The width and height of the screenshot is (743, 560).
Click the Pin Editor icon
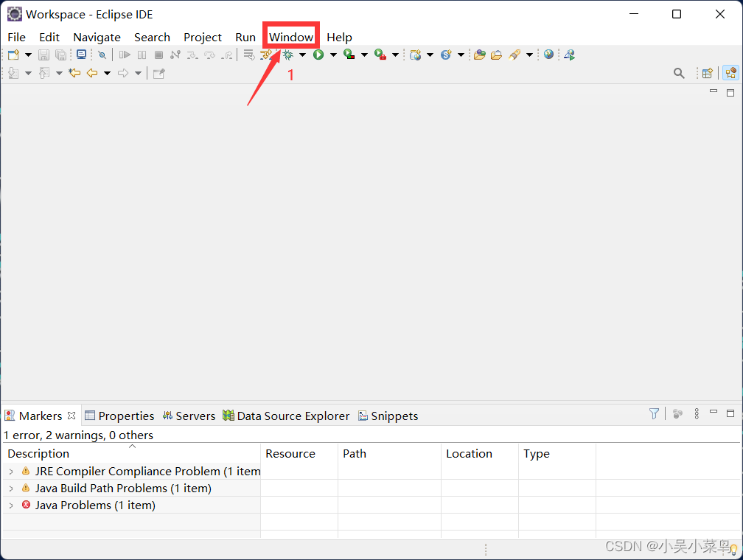click(x=158, y=74)
